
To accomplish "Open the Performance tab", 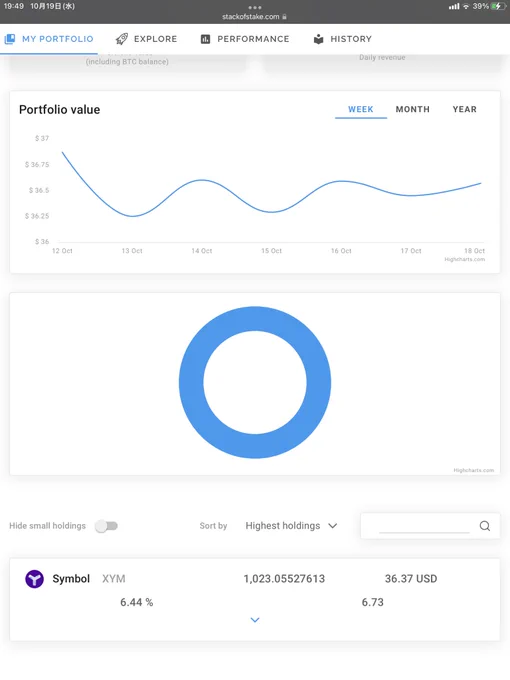I will click(x=245, y=39).
